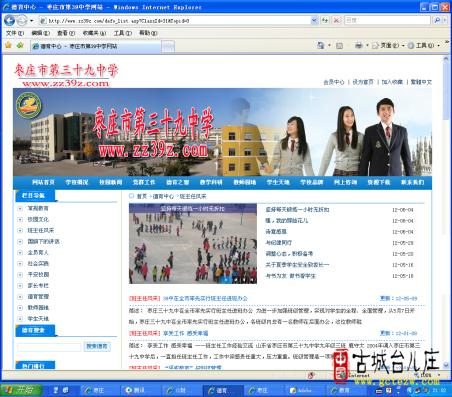The height and width of the screenshot is (397, 452).
Task: Open Favorites Center with the yellow star
Action: coord(8,45)
